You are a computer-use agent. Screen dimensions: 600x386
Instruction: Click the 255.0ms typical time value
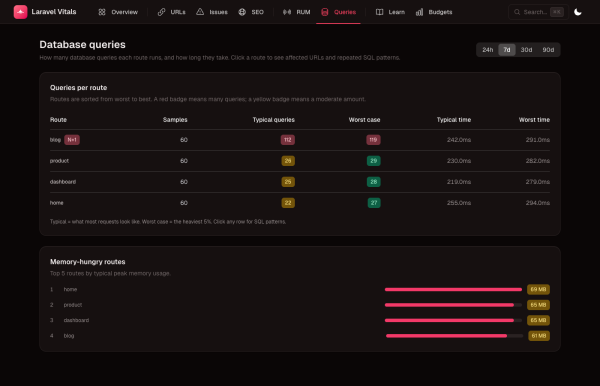coord(459,203)
